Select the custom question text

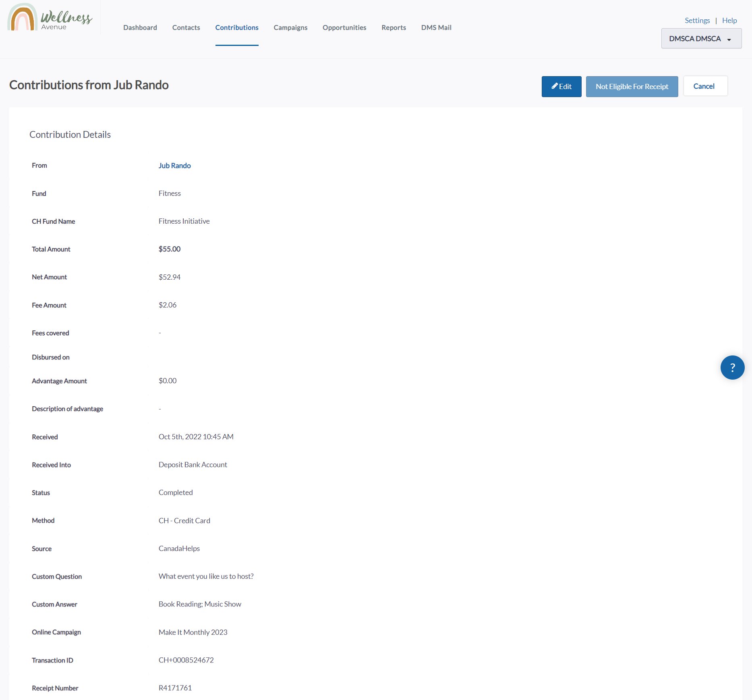pyautogui.click(x=206, y=576)
